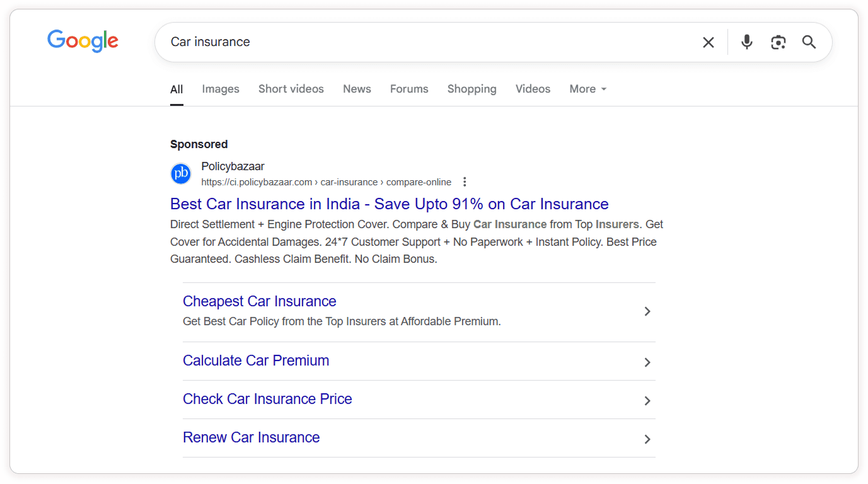Open the Check Car Insurance Price sitelink
Image resolution: width=868 pixels, height=484 pixels.
(x=267, y=399)
